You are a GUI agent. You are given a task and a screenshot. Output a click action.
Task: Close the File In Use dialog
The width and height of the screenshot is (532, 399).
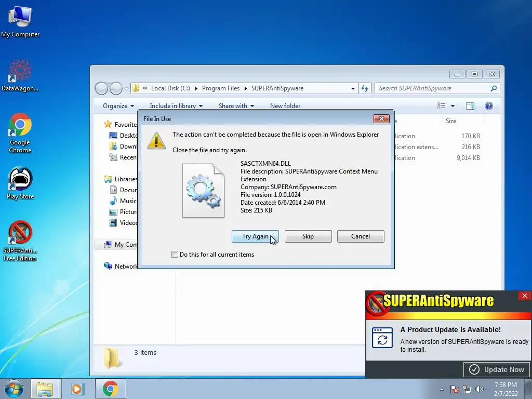[381, 119]
